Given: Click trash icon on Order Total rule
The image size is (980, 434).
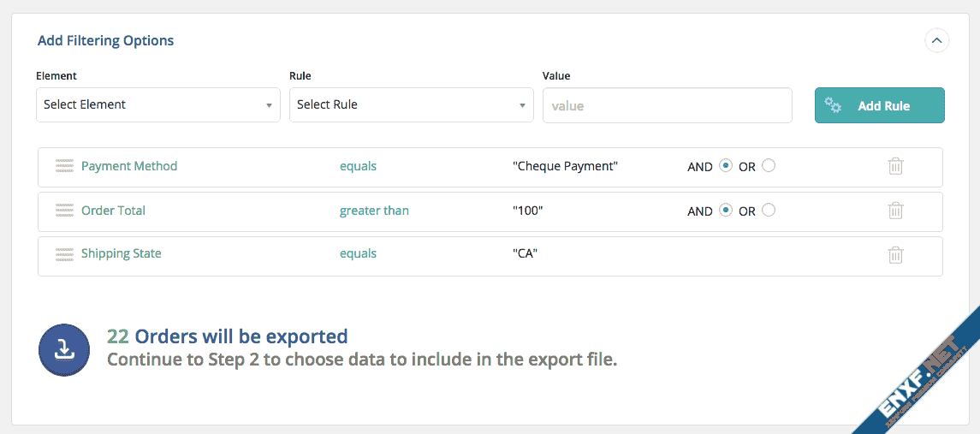Looking at the screenshot, I should tap(895, 211).
